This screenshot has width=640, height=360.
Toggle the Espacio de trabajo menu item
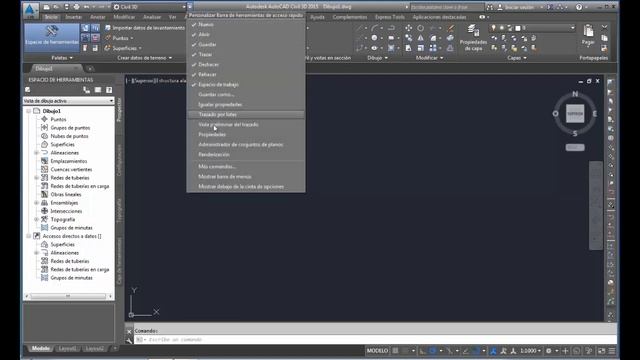(x=246, y=84)
